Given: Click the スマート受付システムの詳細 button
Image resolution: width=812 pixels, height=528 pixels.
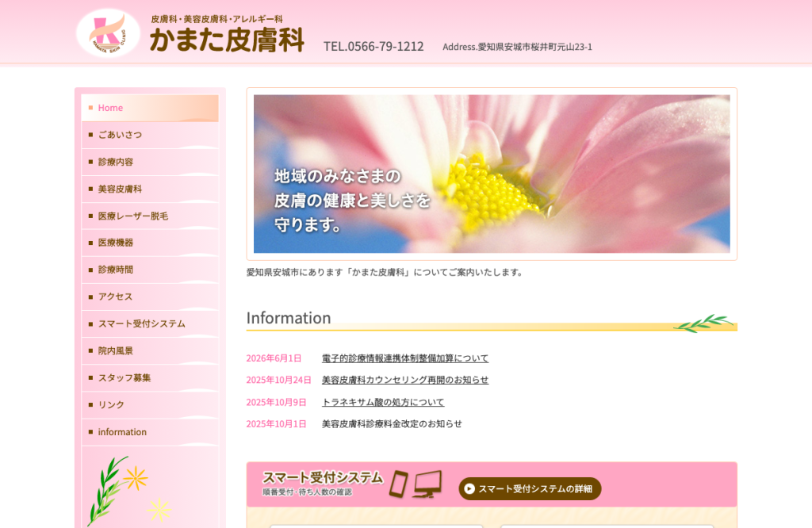Looking at the screenshot, I should 530,488.
